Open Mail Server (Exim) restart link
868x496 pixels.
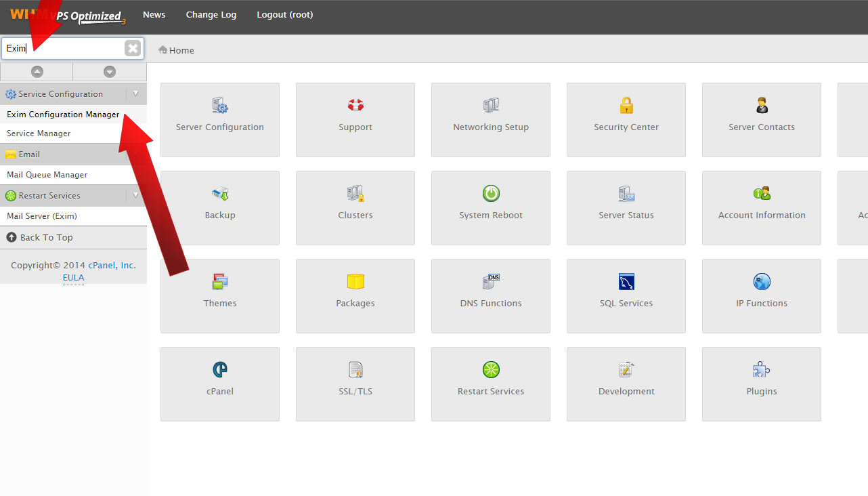42,216
